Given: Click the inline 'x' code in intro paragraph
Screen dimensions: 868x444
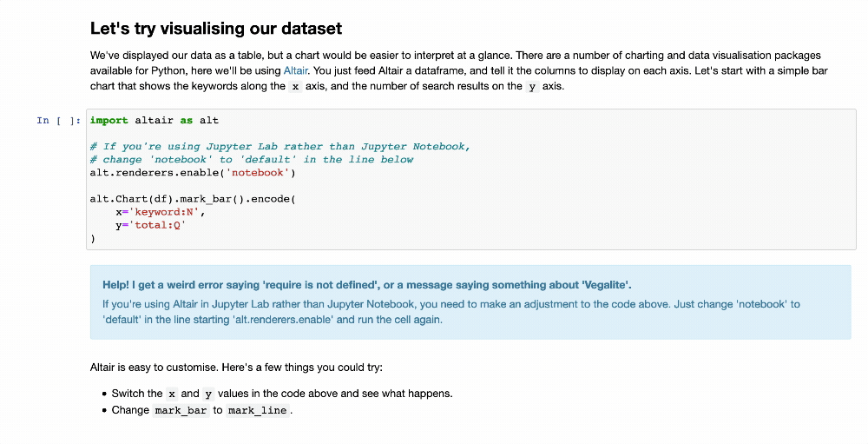Looking at the screenshot, I should coord(296,87).
